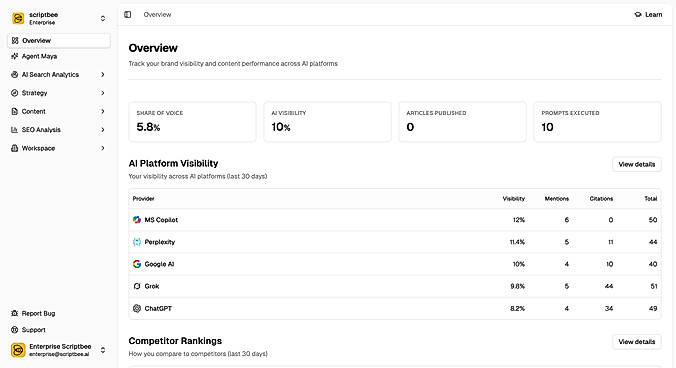Click Perplexity visibility value 11.4%
Viewport: 676px width, 368px height.
tap(517, 242)
